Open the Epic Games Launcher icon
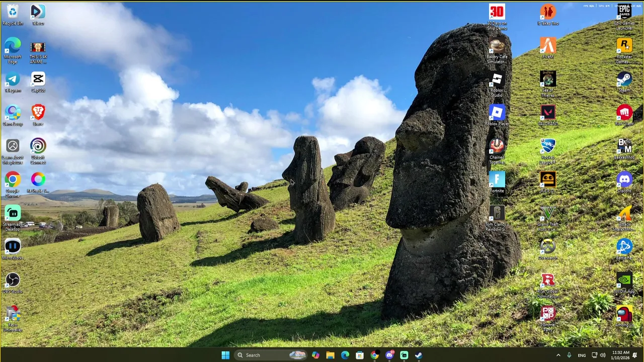 pyautogui.click(x=624, y=18)
